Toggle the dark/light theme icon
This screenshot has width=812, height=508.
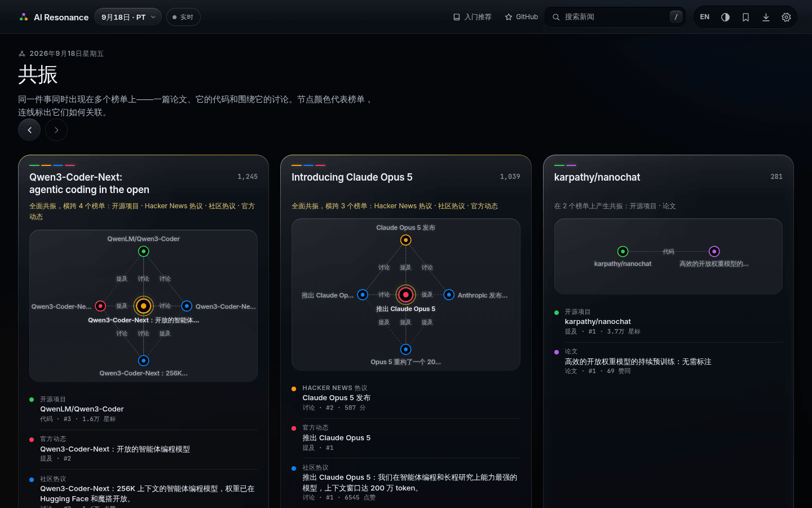[x=725, y=17]
